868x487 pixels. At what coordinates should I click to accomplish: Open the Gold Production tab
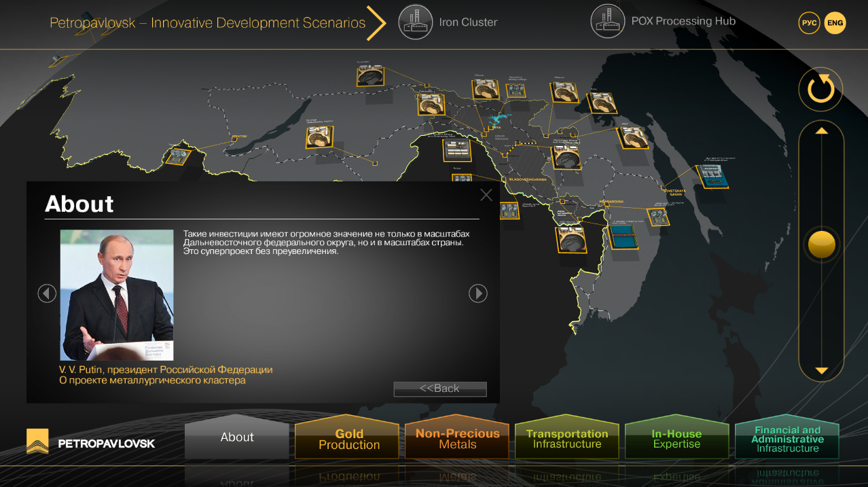point(347,437)
